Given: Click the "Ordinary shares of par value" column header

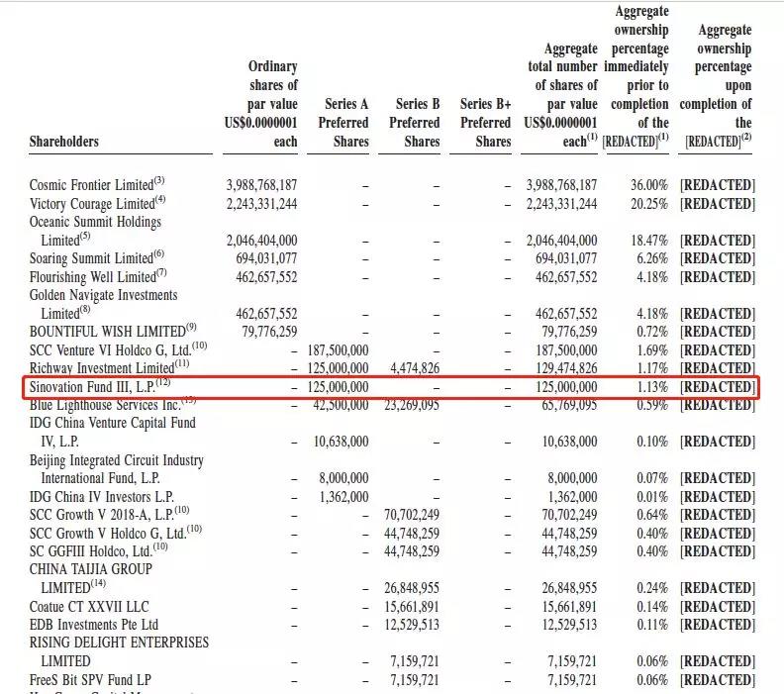Looking at the screenshot, I should click(261, 104).
